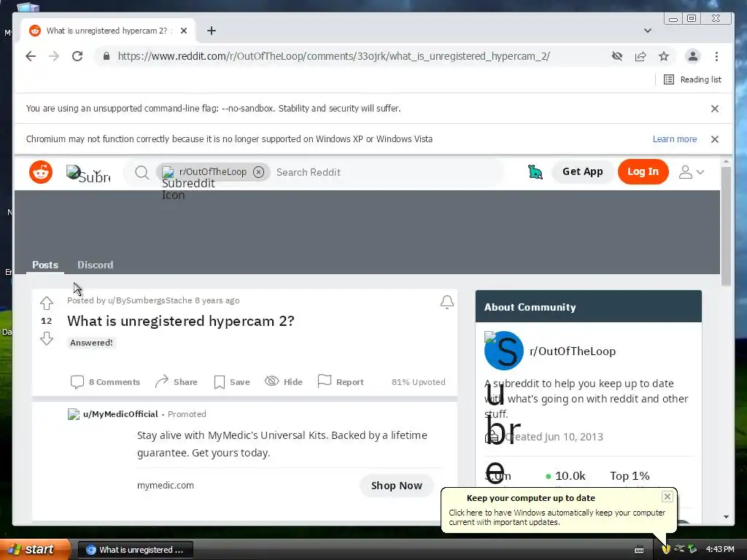Close the 'What is unregistered hypercam 2?' tab
747x560 pixels.
[x=184, y=31]
